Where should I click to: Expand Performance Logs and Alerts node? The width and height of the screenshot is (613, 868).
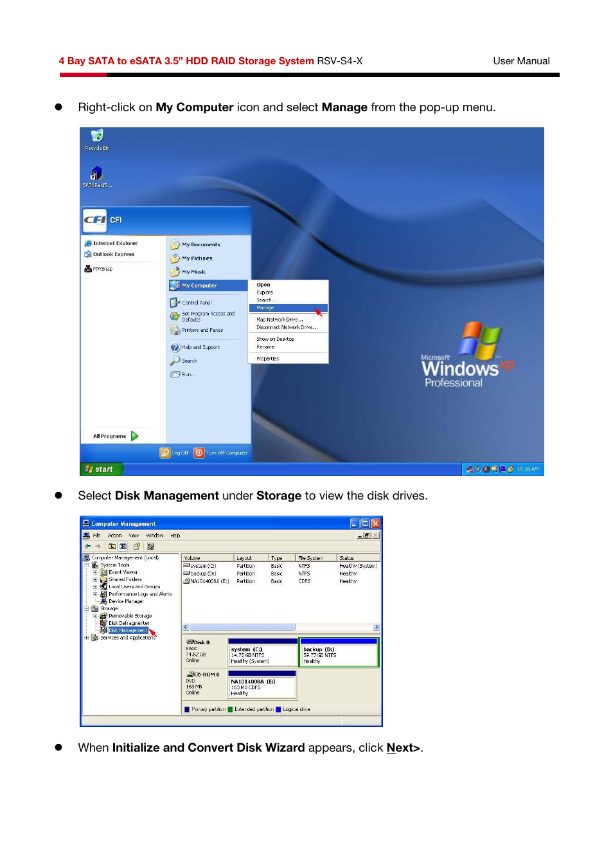95,594
